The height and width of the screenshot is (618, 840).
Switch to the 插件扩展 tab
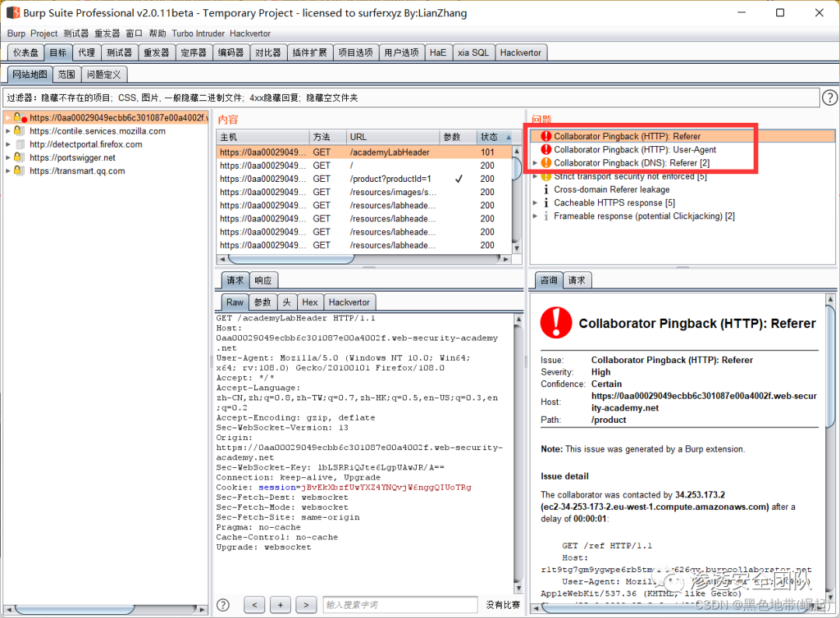(310, 53)
